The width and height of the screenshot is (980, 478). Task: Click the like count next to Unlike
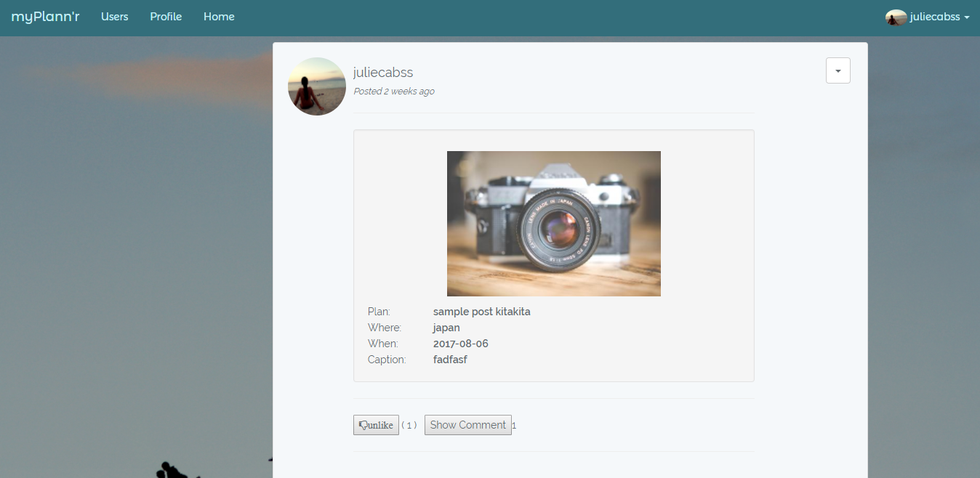pyautogui.click(x=409, y=426)
